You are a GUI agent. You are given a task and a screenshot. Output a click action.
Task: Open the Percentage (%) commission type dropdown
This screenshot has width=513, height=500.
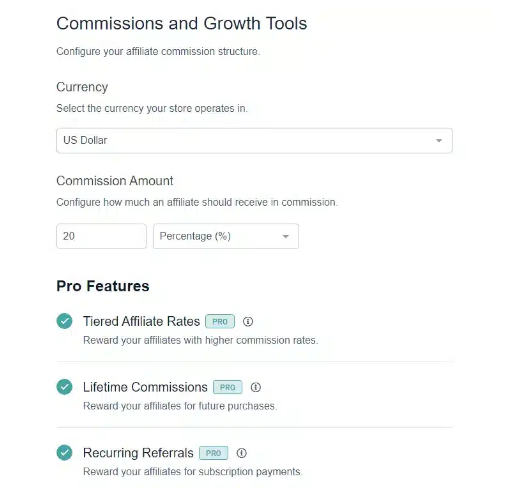[x=226, y=236]
